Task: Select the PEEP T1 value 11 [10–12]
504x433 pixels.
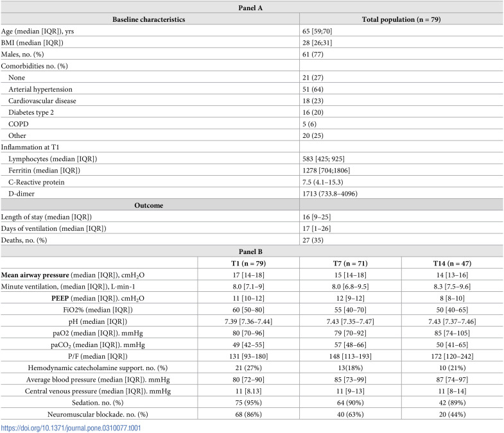Action: point(248,298)
